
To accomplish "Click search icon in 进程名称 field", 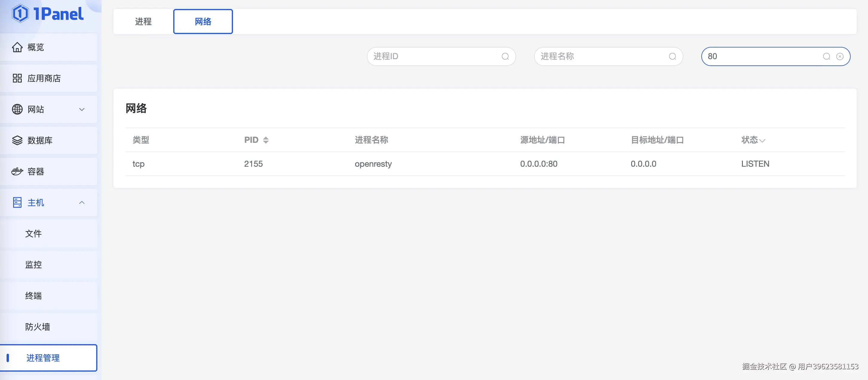I will pos(672,56).
